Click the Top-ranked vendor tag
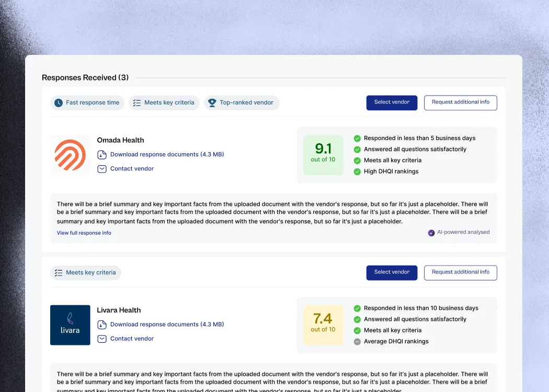 242,102
